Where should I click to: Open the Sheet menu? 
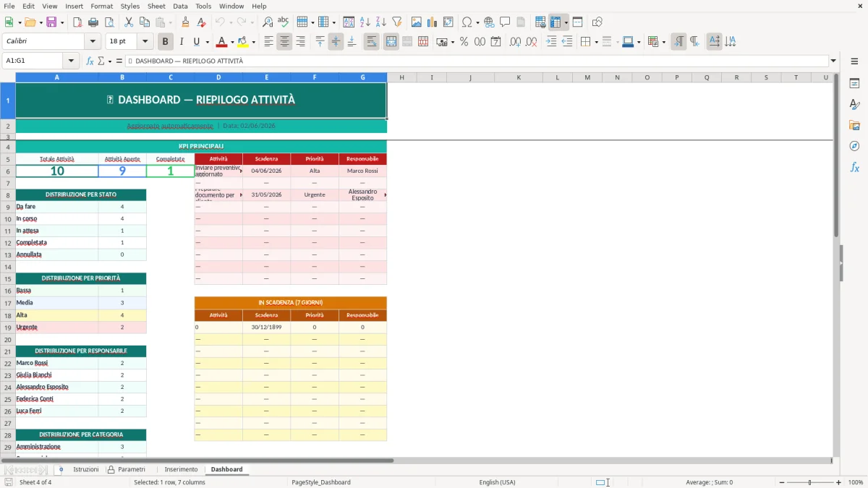pos(156,6)
